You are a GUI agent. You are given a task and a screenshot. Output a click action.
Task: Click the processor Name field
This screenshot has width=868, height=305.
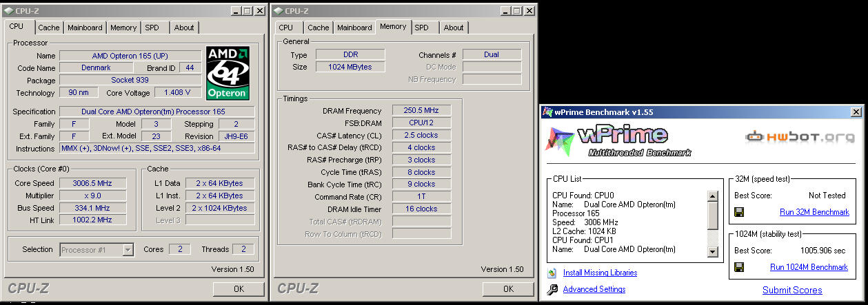[x=130, y=56]
